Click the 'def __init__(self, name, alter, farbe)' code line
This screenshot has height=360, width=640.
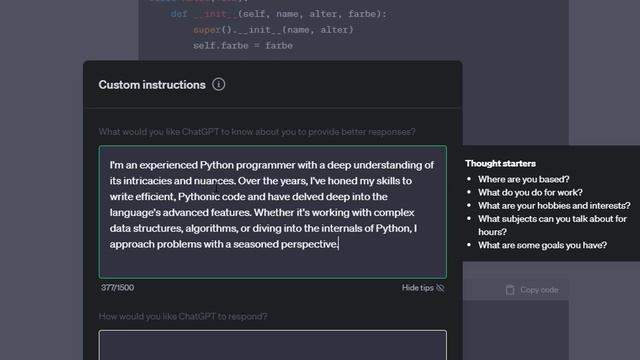278,13
